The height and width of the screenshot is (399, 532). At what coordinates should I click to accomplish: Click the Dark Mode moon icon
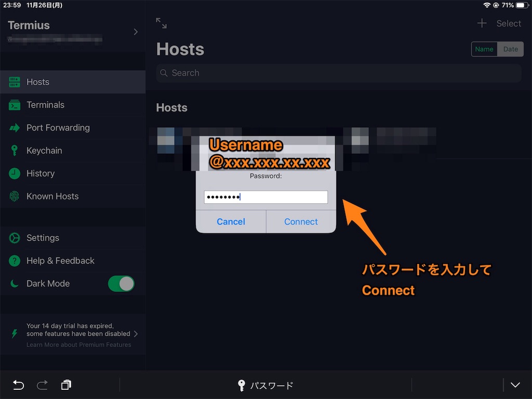14,283
